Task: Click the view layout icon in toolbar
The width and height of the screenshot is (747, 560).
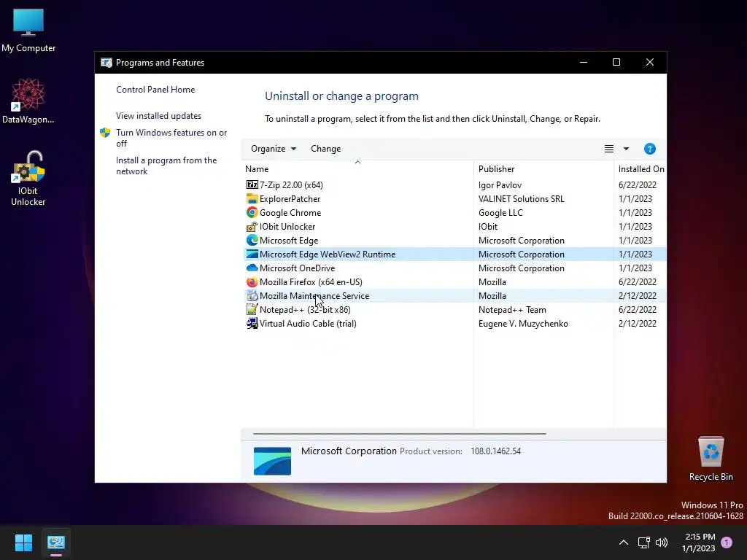Action: (x=609, y=149)
